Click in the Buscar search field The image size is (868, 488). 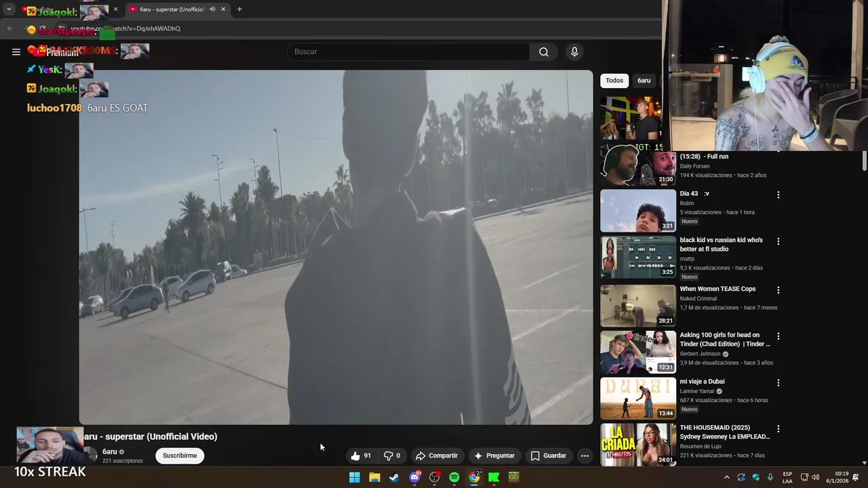(x=409, y=52)
